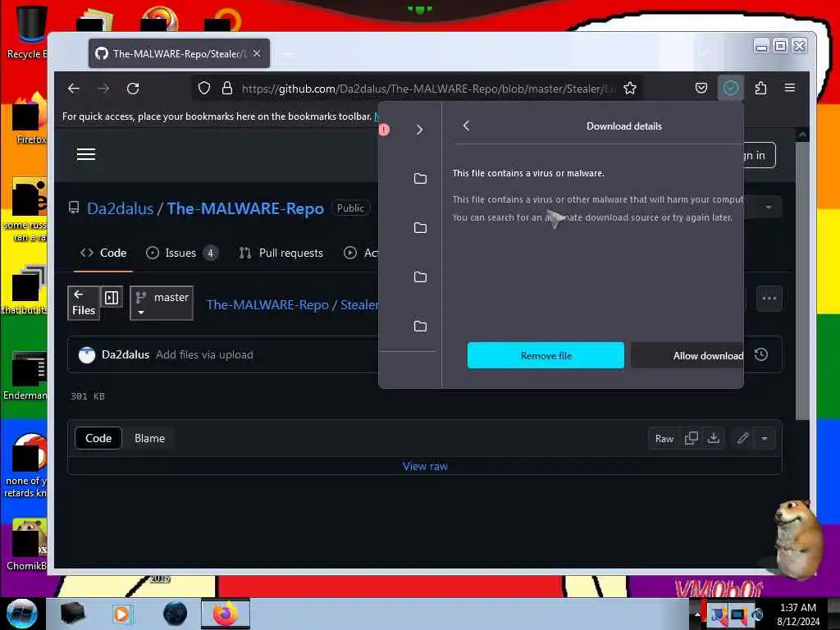Open the first folder icon in downloads list
This screenshot has width=840, height=630.
[421, 178]
